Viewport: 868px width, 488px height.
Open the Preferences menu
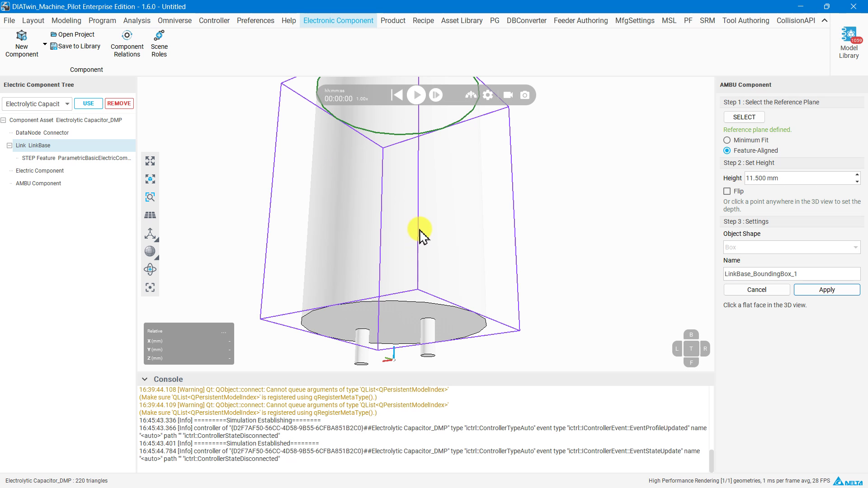click(x=255, y=21)
